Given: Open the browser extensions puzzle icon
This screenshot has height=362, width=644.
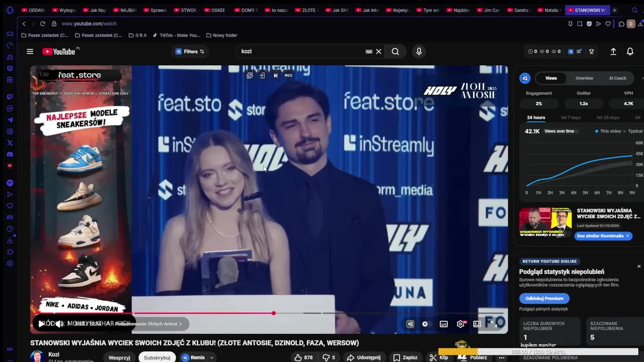Looking at the screenshot, I should tap(621, 24).
